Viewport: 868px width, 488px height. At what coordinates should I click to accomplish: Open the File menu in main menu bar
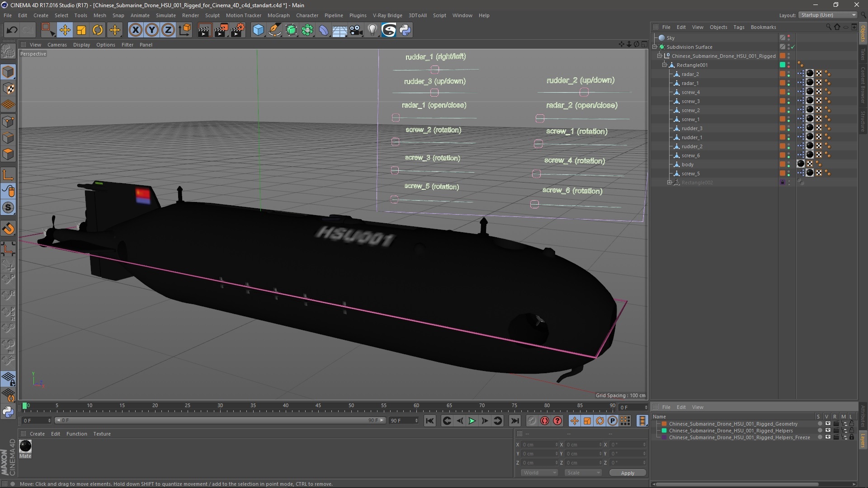pos(8,15)
